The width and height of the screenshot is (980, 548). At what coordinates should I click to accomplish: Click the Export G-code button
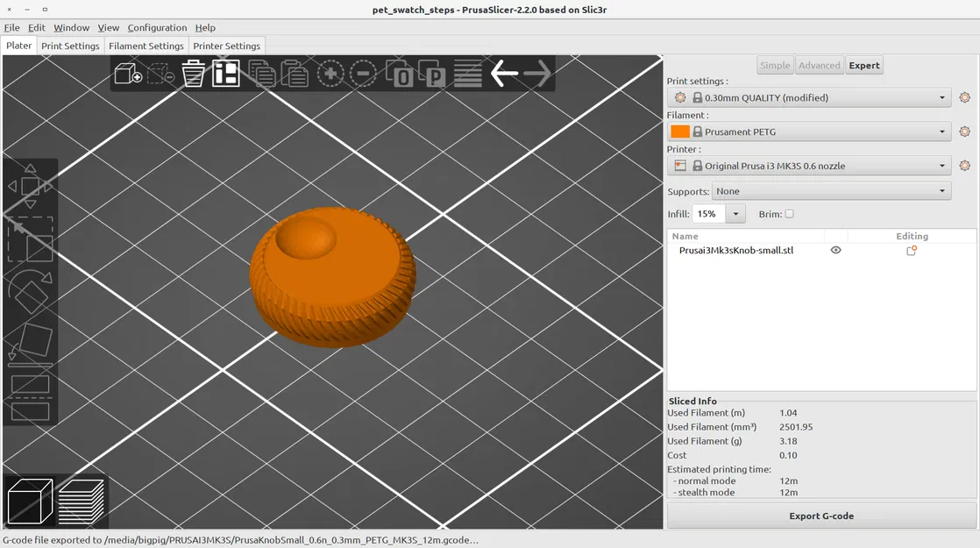point(821,516)
